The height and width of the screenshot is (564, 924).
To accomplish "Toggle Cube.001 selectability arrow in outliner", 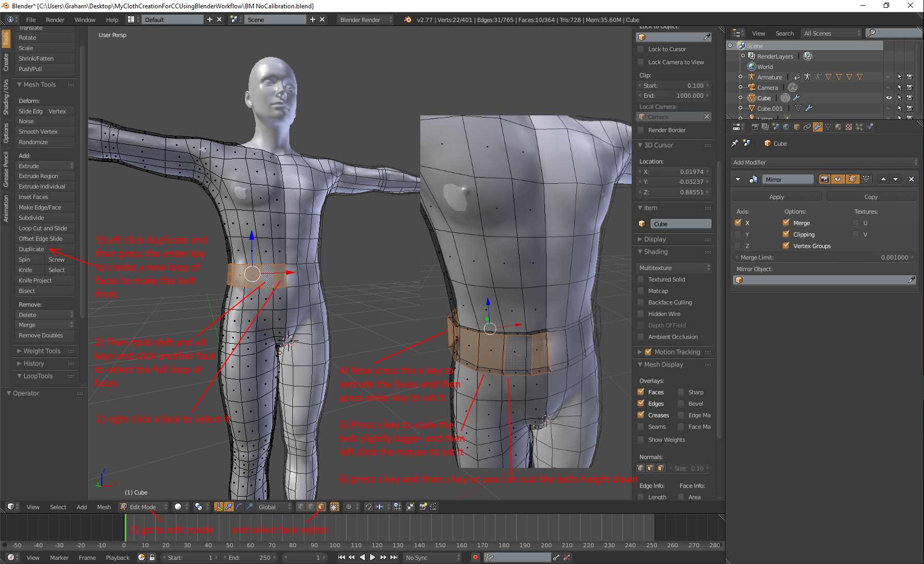I will 899,108.
